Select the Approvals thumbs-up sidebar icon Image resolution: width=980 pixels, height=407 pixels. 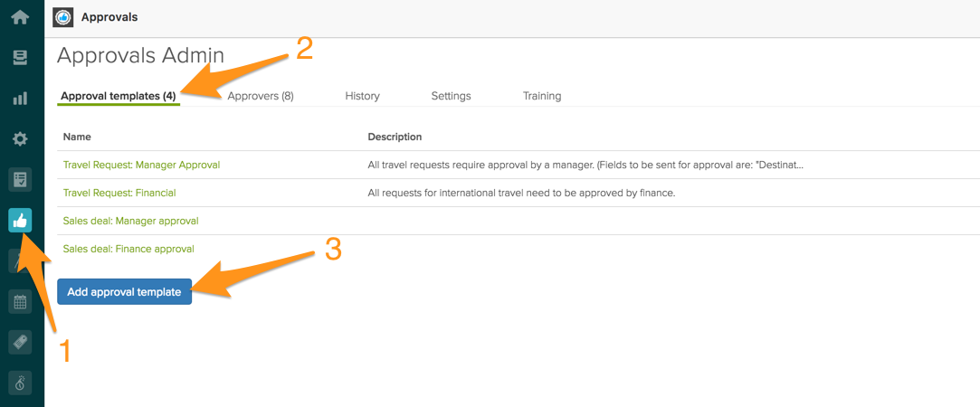(20, 221)
